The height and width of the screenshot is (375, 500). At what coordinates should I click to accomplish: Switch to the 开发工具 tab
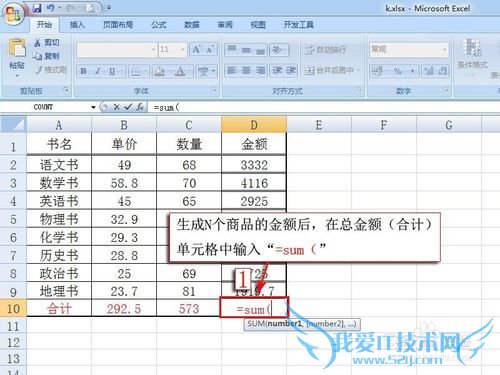click(298, 25)
